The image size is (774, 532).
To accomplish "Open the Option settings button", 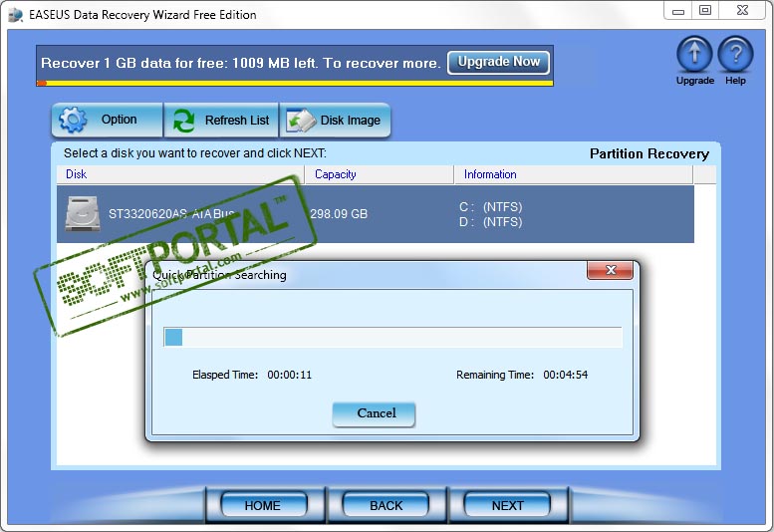I will click(108, 120).
